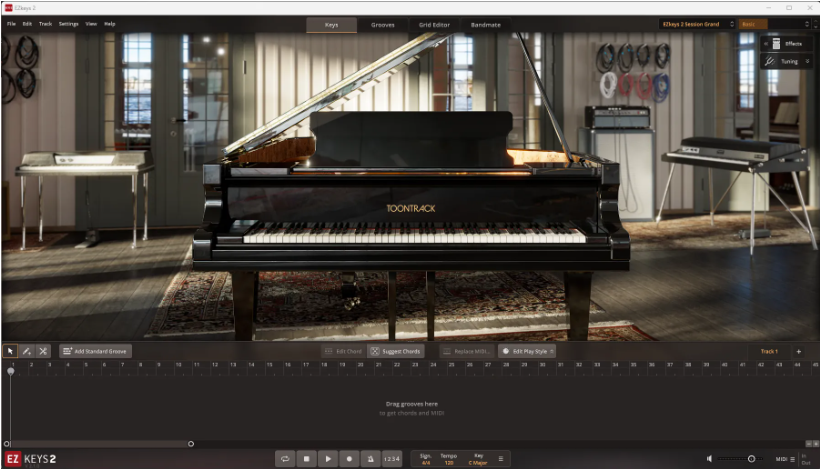Zoom out timeline with minus button
The height and width of the screenshot is (469, 820).
(x=808, y=443)
